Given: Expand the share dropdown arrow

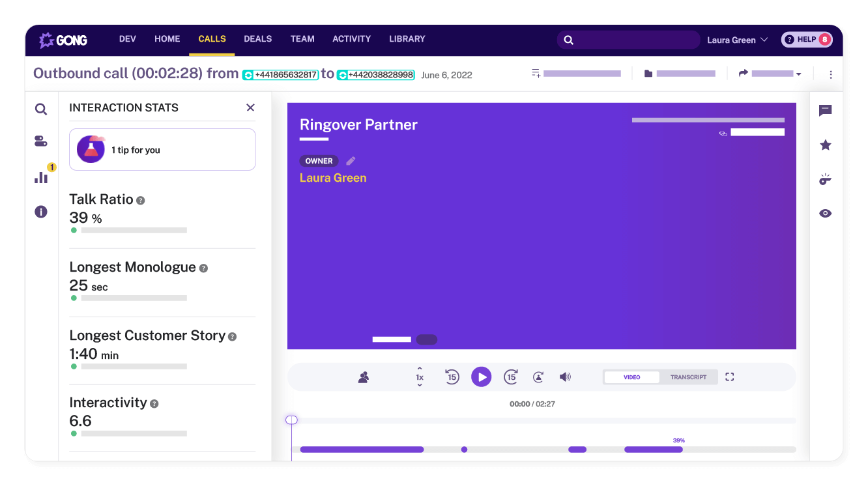Looking at the screenshot, I should tap(798, 74).
